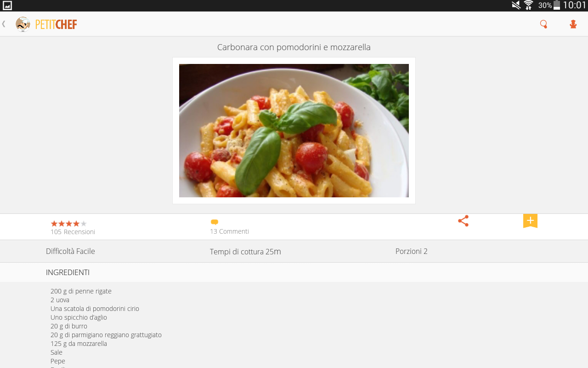Tap the orange comment bubble icon
This screenshot has width=588, height=368.
[214, 222]
